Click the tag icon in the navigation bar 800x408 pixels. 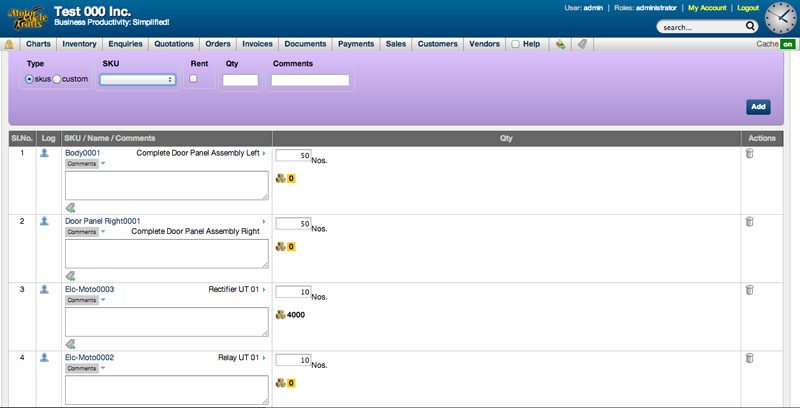click(x=582, y=44)
